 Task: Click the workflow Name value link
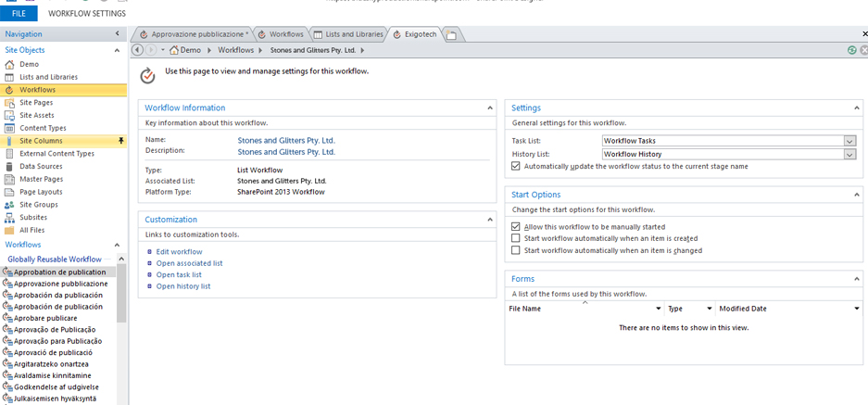coord(286,140)
